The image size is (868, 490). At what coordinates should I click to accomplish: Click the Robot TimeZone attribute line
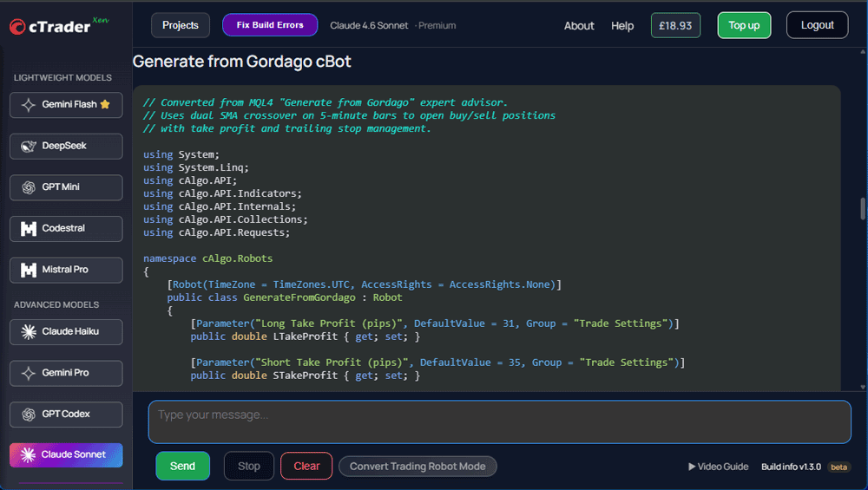pyautogui.click(x=365, y=284)
